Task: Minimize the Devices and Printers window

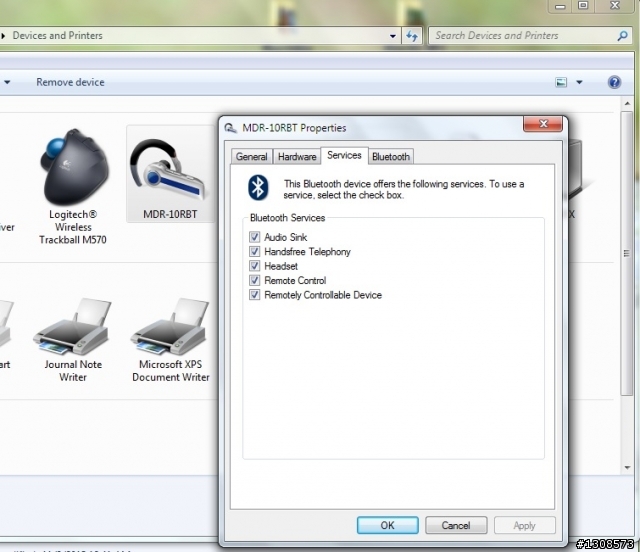Action: point(560,6)
